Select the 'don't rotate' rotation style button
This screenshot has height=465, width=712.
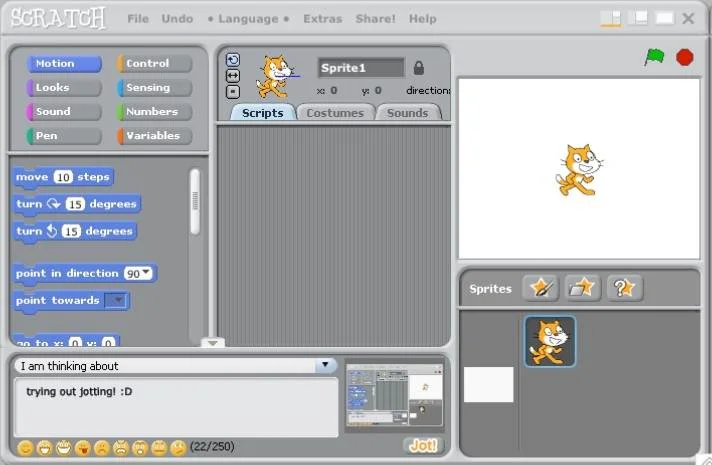[x=233, y=92]
